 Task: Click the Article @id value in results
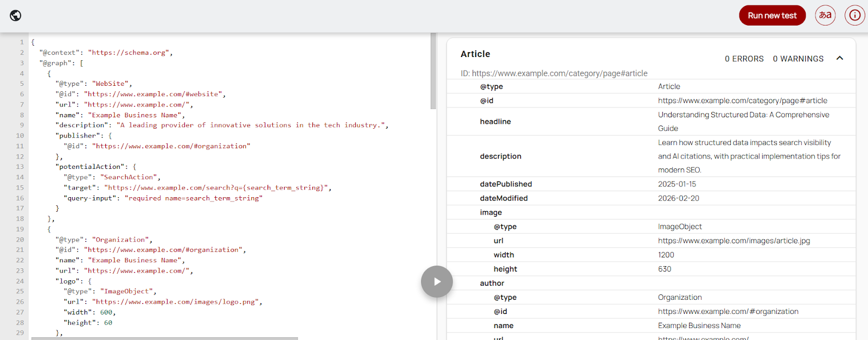[743, 100]
